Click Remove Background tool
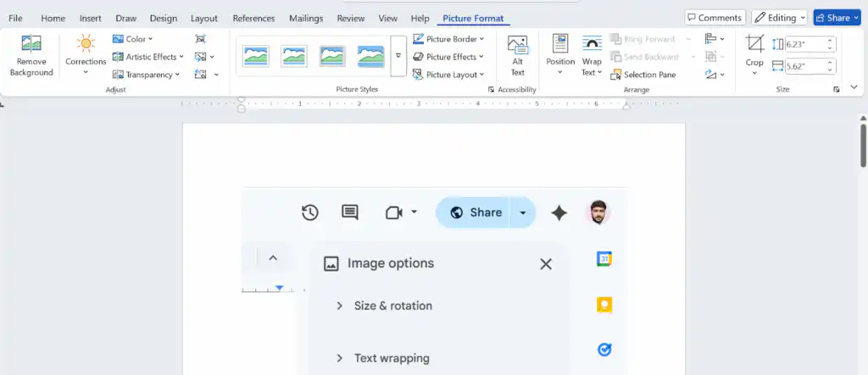This screenshot has height=375, width=868. 31,55
